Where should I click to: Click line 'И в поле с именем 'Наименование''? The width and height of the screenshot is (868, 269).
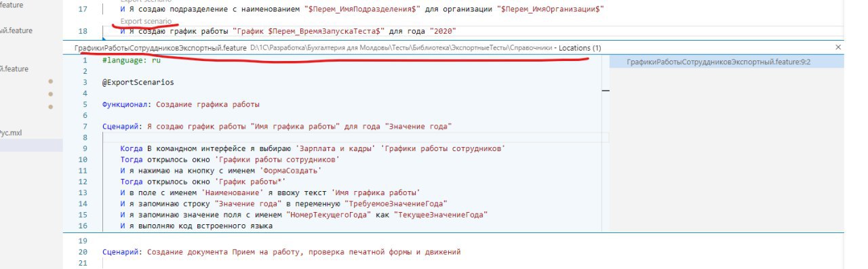270,192
